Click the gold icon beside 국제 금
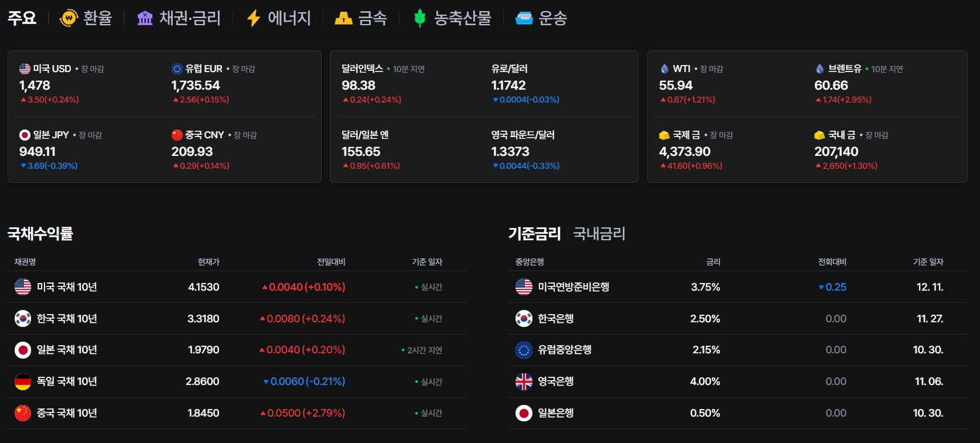The image size is (980, 443). click(664, 135)
